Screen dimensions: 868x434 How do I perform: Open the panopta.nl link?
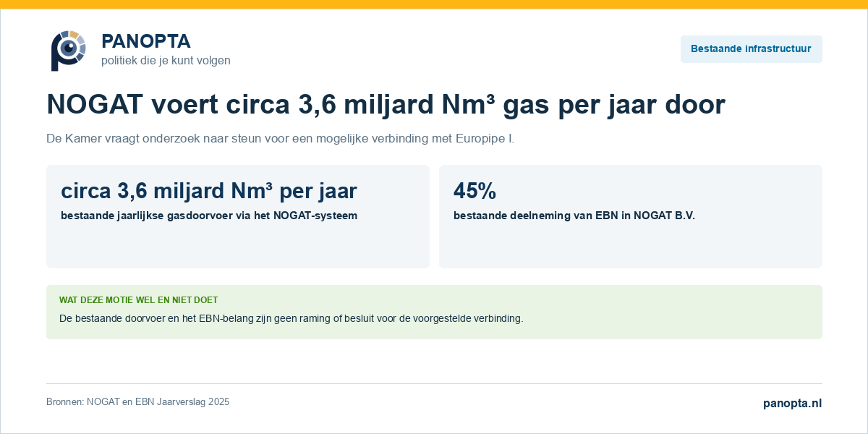793,404
